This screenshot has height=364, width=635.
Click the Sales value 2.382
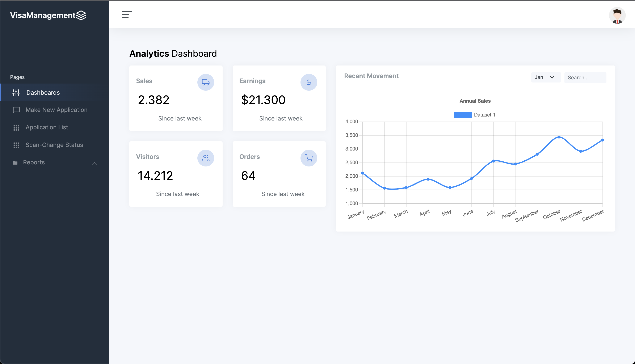[x=154, y=100]
